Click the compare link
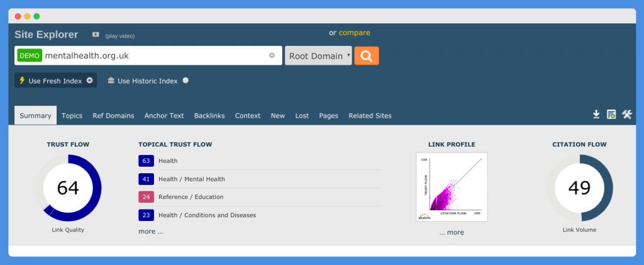This screenshot has width=644, height=265. click(355, 33)
